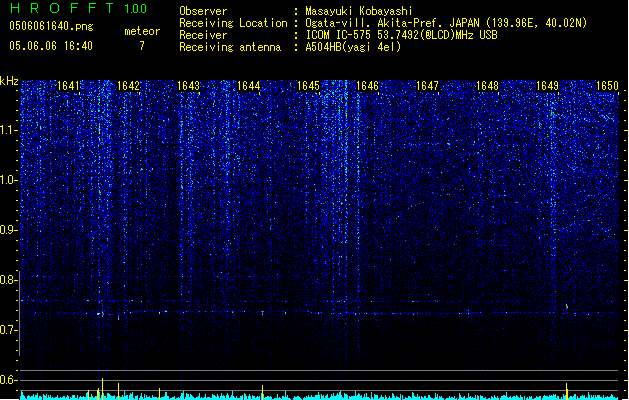The width and height of the screenshot is (629, 400).
Task: Click antenna value A504HB(yagi 4el)
Action: (x=353, y=47)
